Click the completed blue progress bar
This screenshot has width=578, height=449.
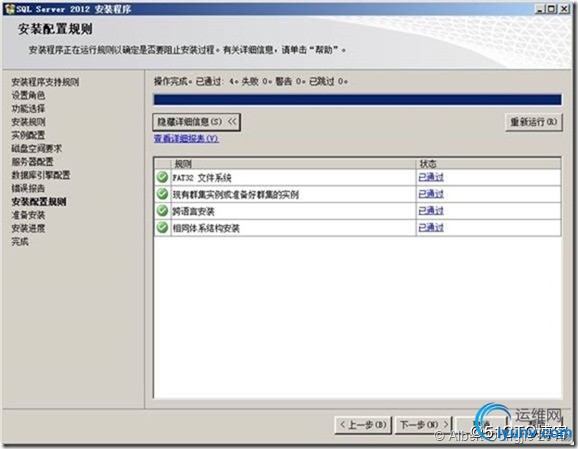click(358, 100)
